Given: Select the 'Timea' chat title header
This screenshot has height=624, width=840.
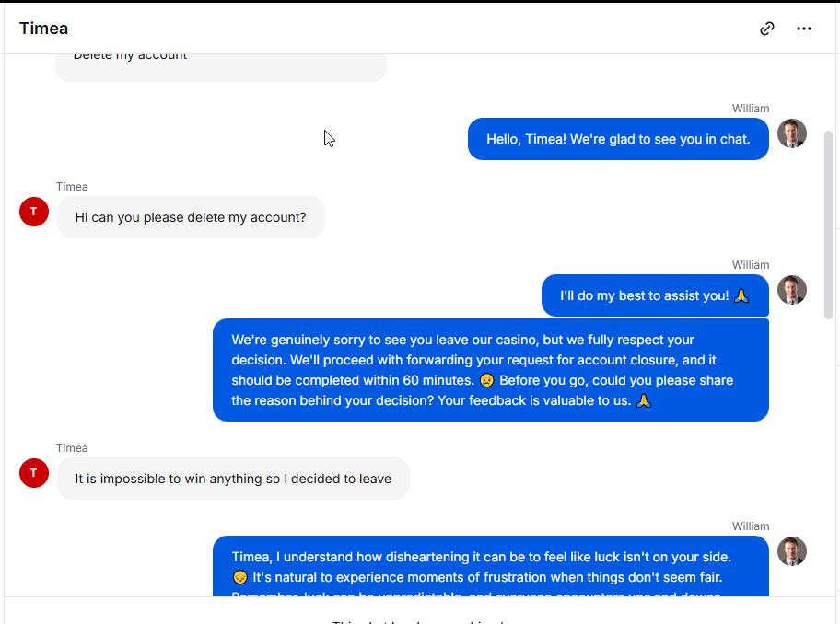Looking at the screenshot, I should click(x=44, y=29).
